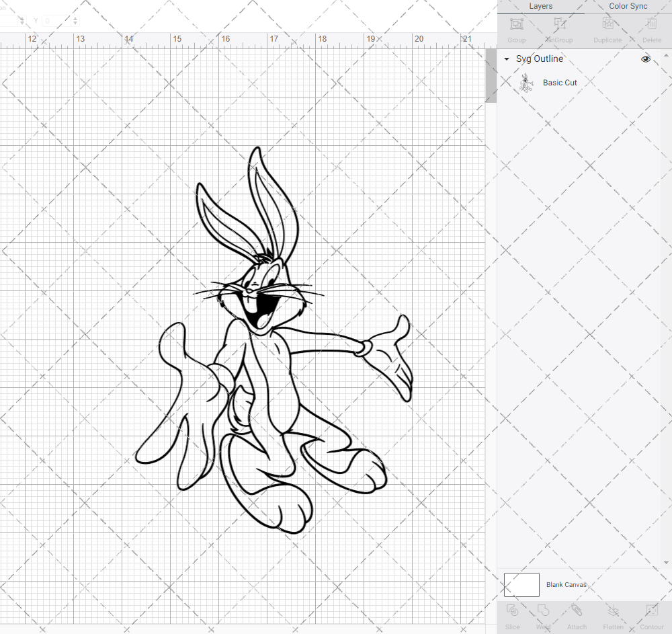
Task: Select the Svg Outline group name
Action: [539, 59]
